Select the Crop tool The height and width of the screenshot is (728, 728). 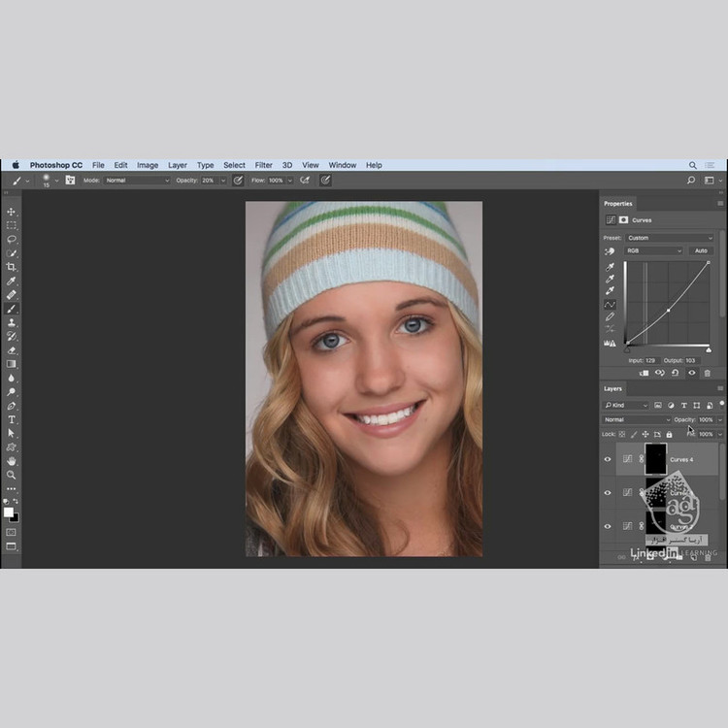coord(12,267)
